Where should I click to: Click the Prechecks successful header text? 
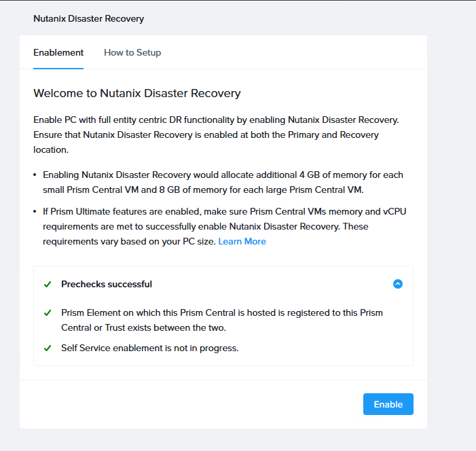point(107,284)
